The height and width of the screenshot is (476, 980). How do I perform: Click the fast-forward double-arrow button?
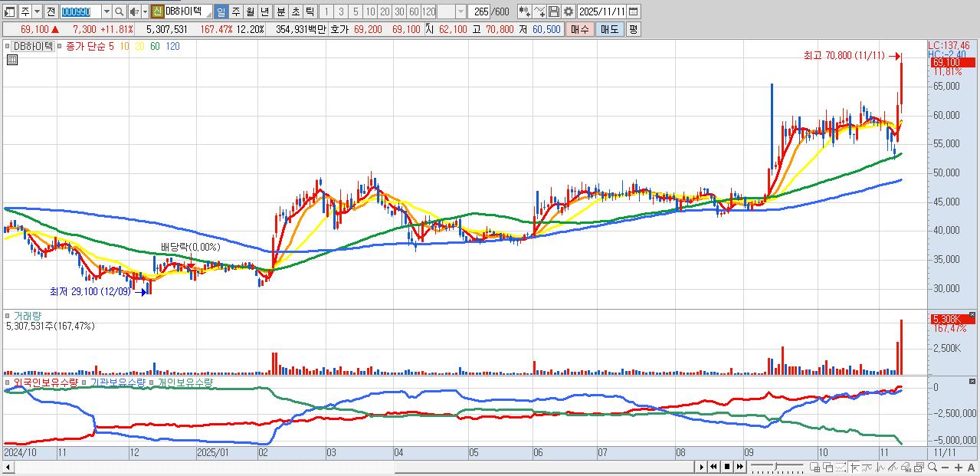click(740, 467)
